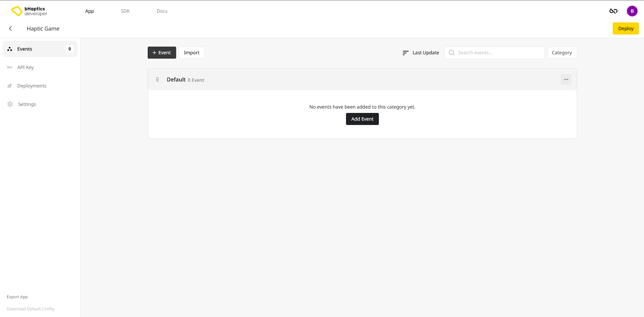Click the Export App link
This screenshot has width=644, height=317.
coord(17,297)
